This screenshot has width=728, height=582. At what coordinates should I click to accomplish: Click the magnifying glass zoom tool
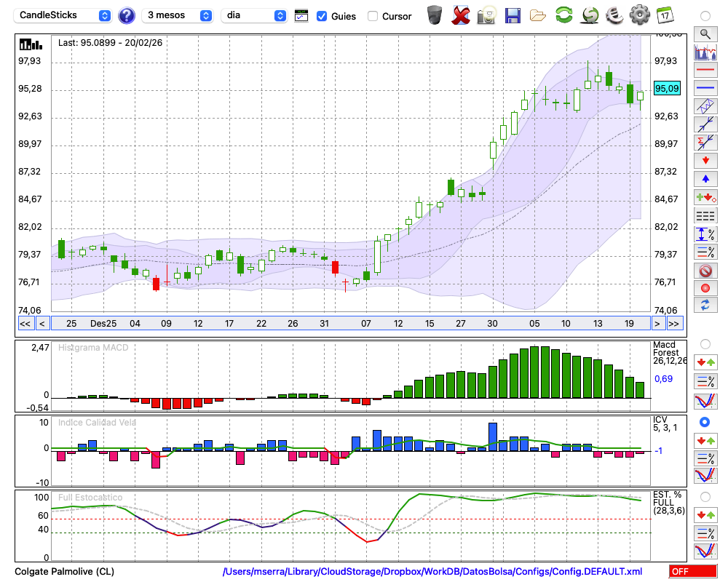coord(705,33)
